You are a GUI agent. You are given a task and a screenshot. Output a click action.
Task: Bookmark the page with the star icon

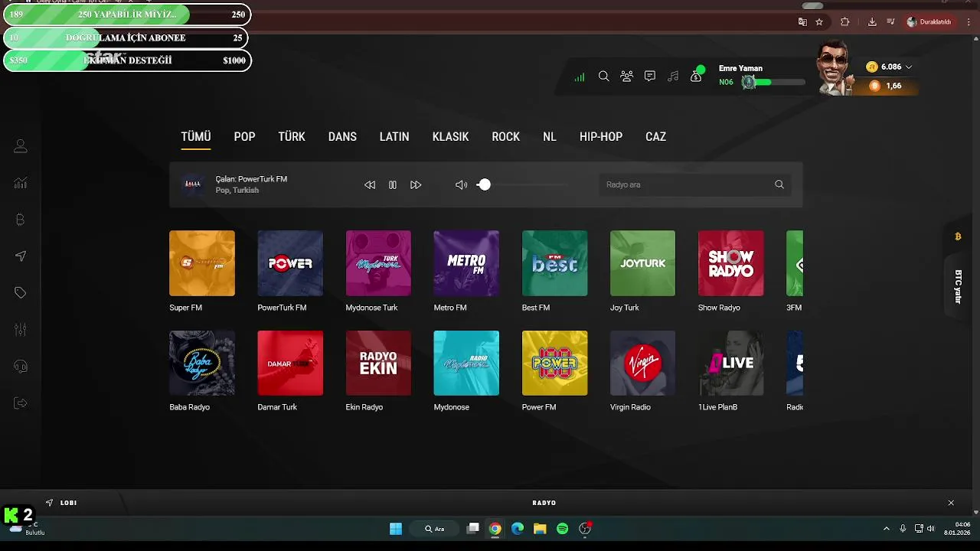click(819, 22)
